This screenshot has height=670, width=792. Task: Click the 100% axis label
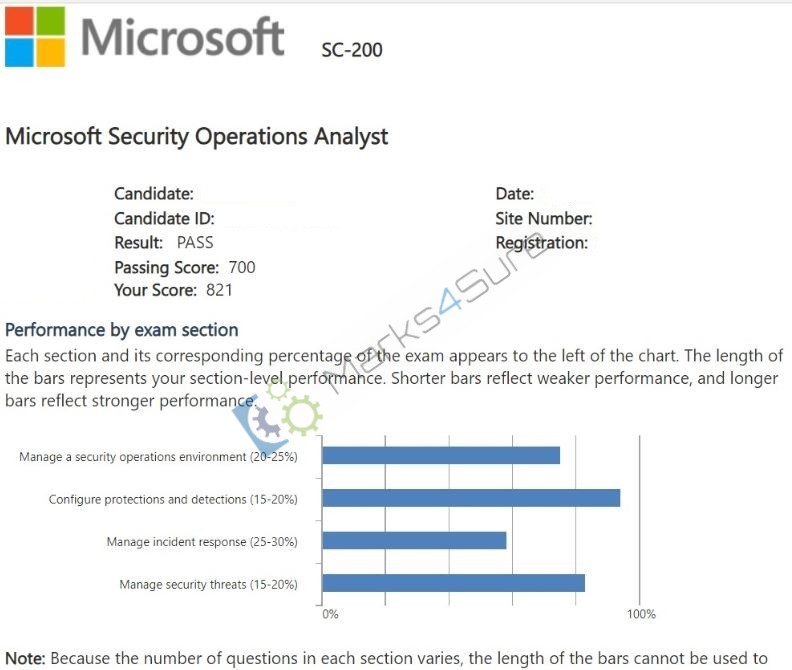641,614
